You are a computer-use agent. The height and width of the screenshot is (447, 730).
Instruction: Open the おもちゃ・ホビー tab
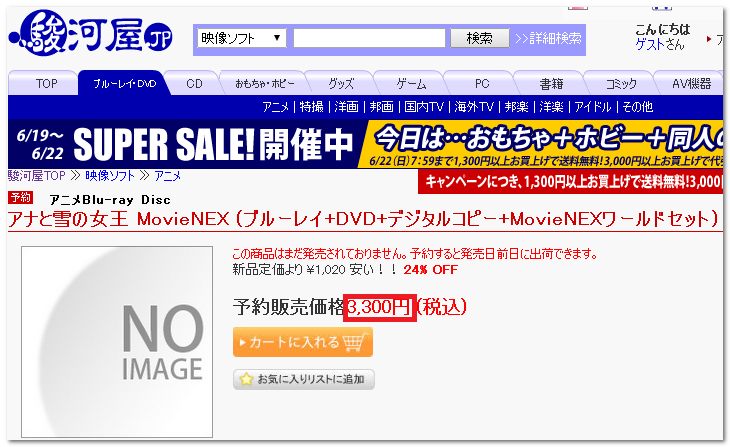pos(264,83)
